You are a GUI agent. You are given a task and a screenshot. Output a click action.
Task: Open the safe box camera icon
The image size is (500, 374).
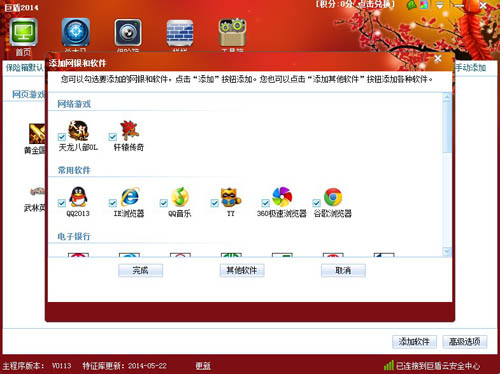128,32
